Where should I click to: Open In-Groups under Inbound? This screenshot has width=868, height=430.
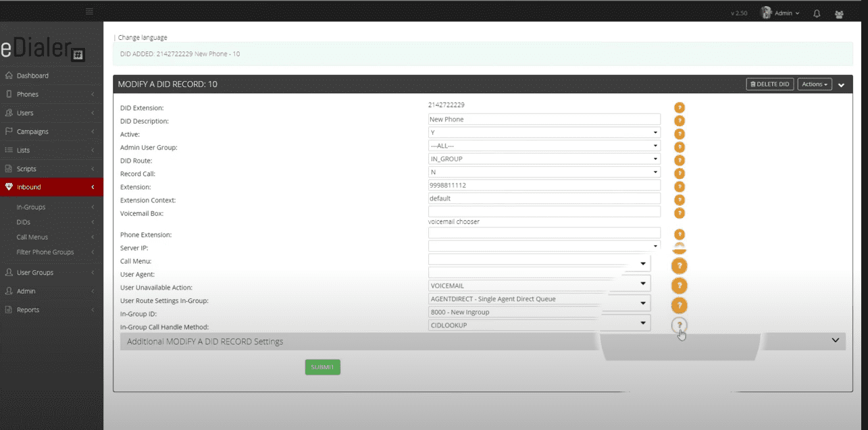tap(31, 207)
